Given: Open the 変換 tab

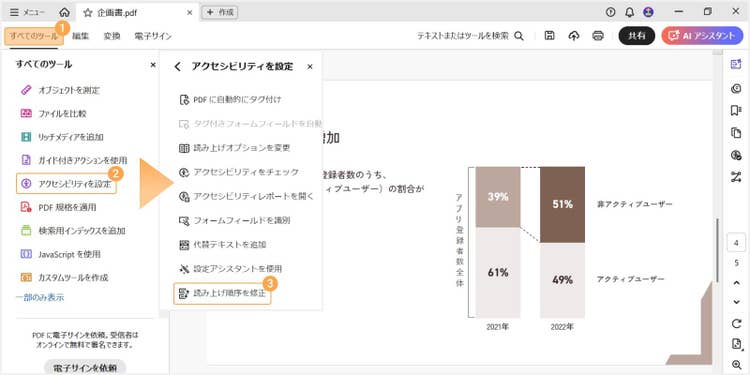Looking at the screenshot, I should 112,36.
